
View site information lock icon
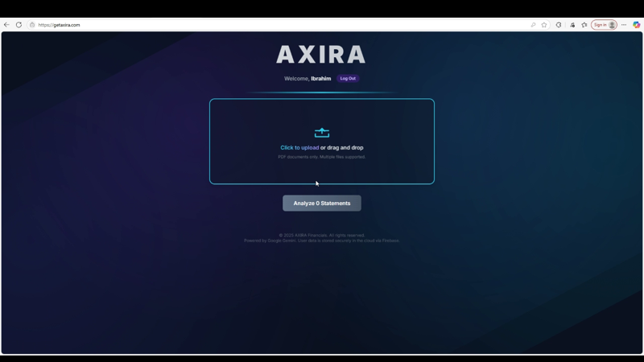[32, 25]
